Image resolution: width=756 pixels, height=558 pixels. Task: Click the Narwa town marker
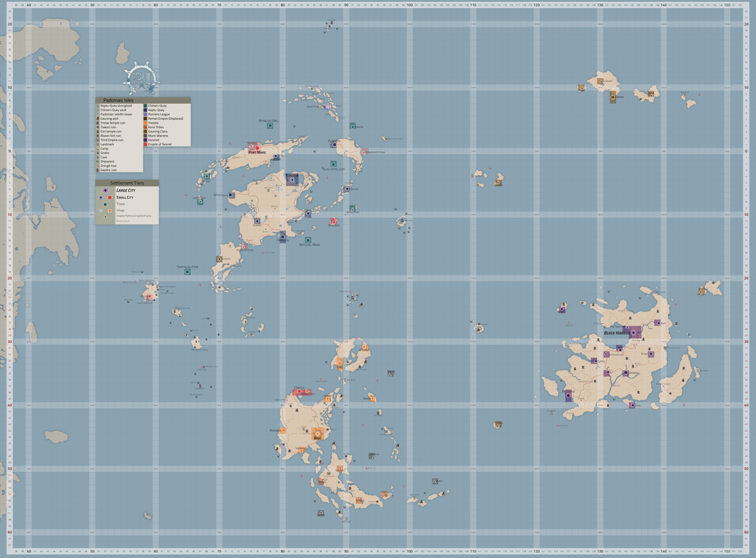(625, 373)
